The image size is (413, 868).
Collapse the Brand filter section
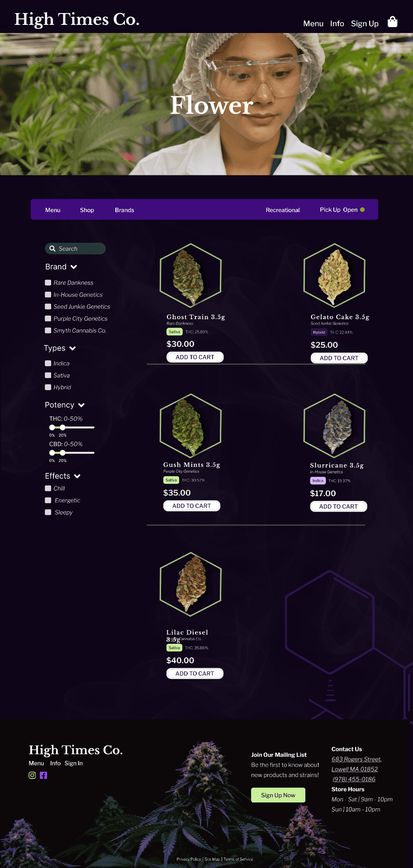point(74,267)
